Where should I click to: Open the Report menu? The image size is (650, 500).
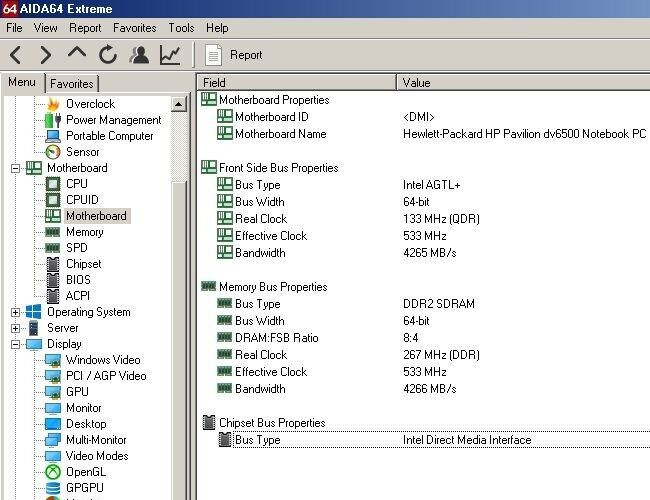tap(85, 28)
